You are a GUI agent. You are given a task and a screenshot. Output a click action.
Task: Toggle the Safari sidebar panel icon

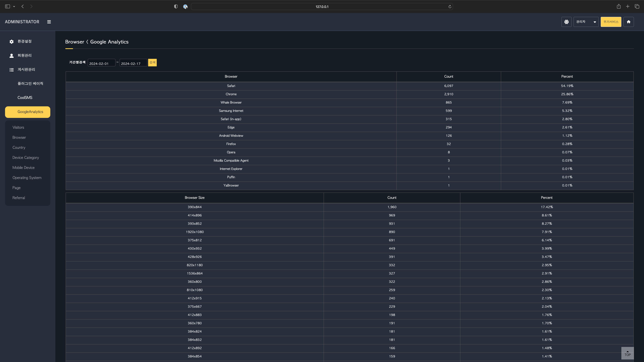coord(8,7)
